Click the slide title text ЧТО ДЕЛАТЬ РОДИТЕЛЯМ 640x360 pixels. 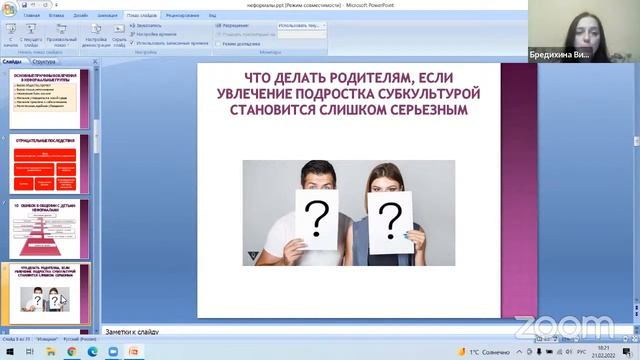pyautogui.click(x=349, y=94)
